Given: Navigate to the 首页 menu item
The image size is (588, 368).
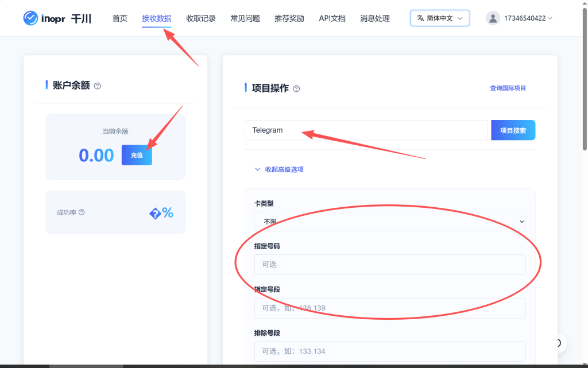Looking at the screenshot, I should coord(120,18).
